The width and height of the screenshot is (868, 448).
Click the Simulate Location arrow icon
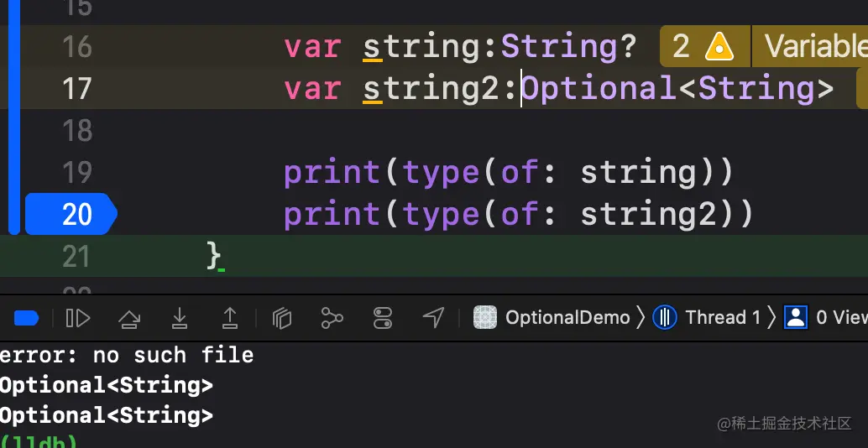point(433,317)
